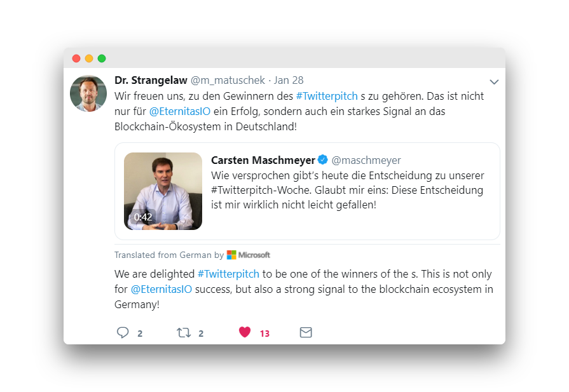The image size is (569, 392).
Task: Click the reply speech bubble icon
Action: [123, 332]
